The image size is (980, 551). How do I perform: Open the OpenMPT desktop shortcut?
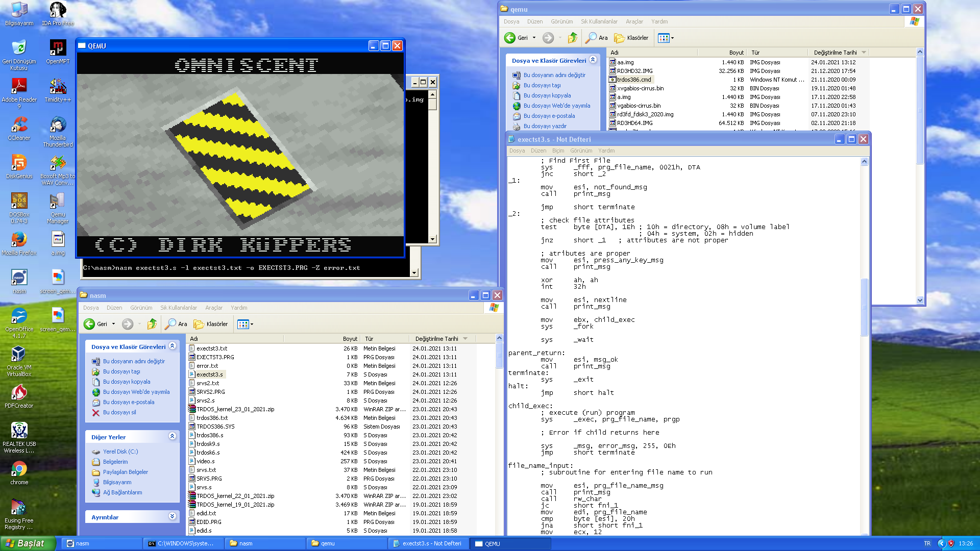pos(58,52)
